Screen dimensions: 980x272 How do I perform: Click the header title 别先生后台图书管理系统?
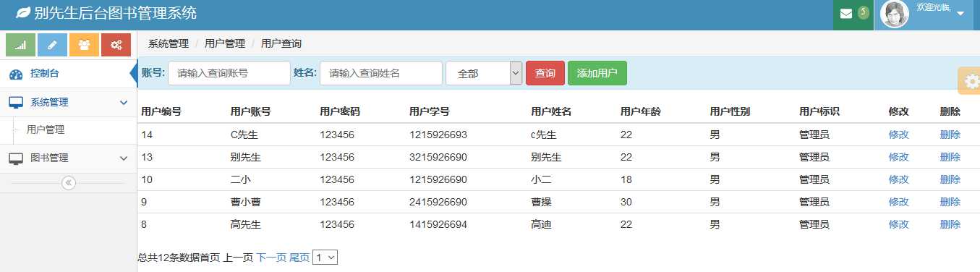click(116, 13)
